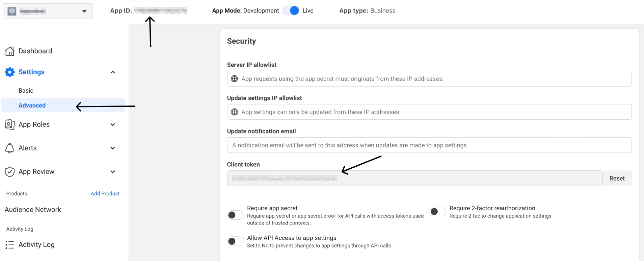Screen dimensions: 644x261
Task: Select Audience Network in sidebar
Action: (33, 210)
